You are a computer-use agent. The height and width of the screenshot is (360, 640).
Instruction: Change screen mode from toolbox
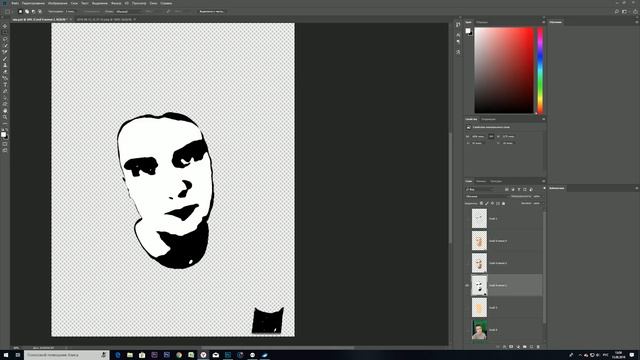pos(5,150)
